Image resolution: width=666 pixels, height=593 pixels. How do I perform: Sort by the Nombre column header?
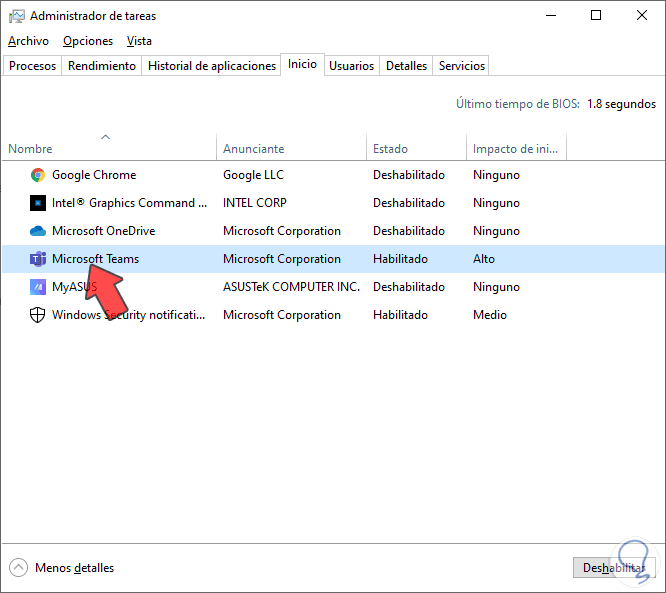(x=109, y=149)
